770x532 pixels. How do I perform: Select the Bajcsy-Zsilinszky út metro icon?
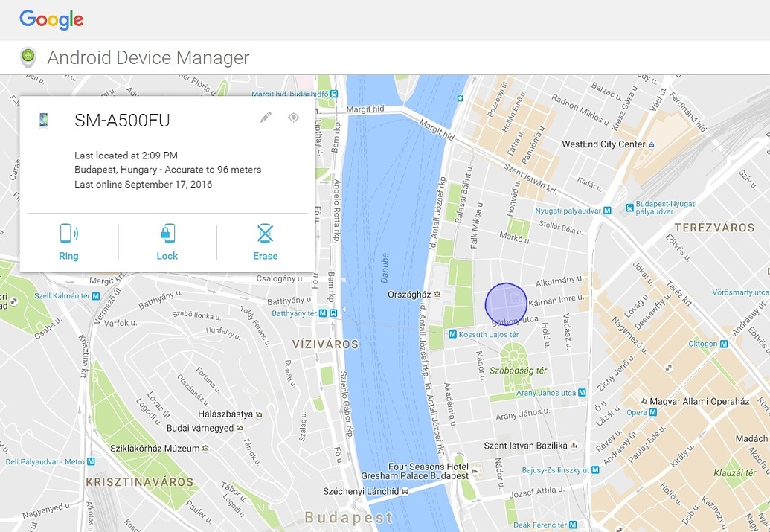pos(595,469)
